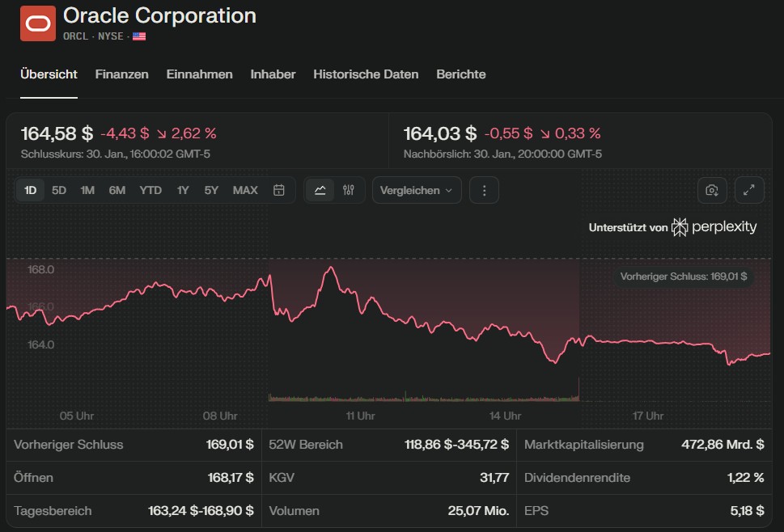Viewport: 784px width, 532px height.
Task: Expand the chart to fullscreen
Action: coord(749,190)
